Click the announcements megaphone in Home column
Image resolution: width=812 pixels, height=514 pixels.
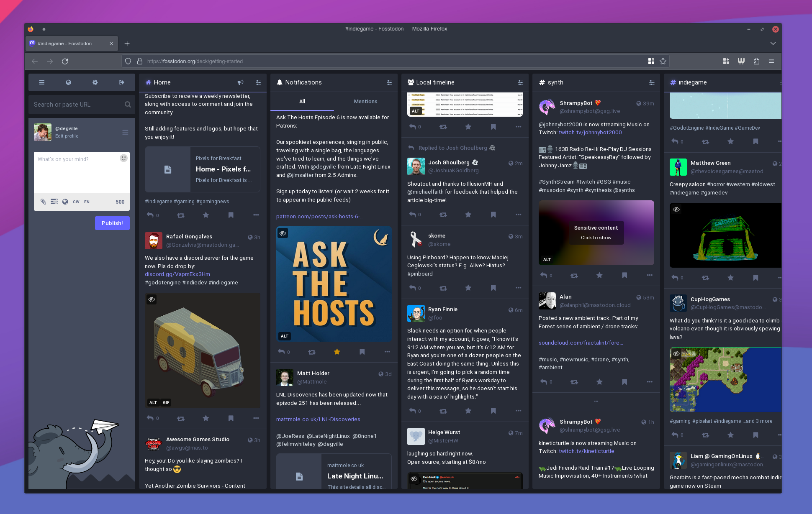tap(240, 82)
